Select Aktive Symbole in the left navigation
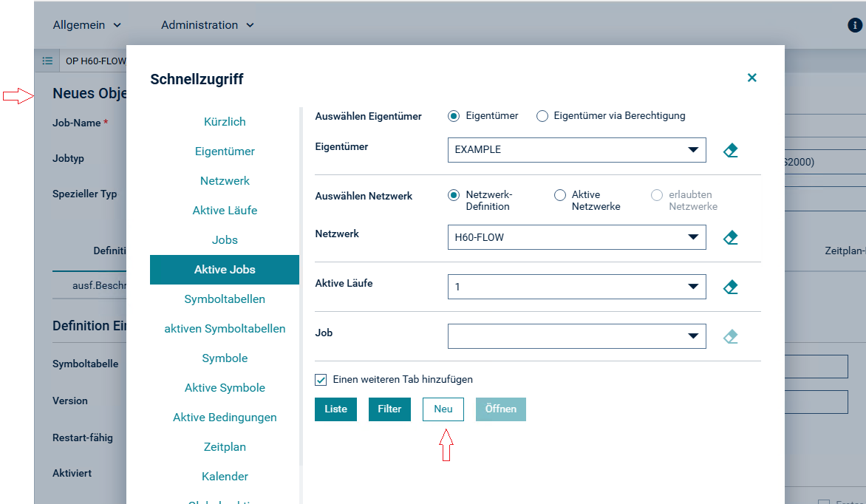The height and width of the screenshot is (504, 866). [x=225, y=388]
